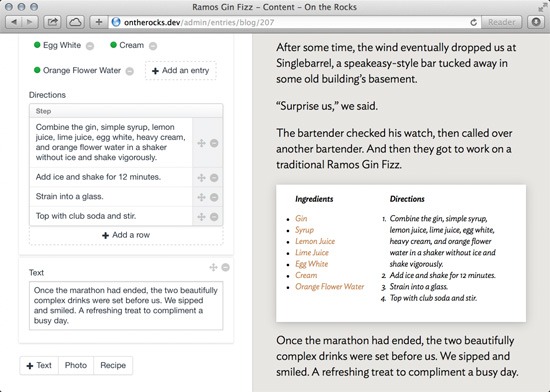The width and height of the screenshot is (550, 392).
Task: Open the Reader view button
Action: coord(502,22)
